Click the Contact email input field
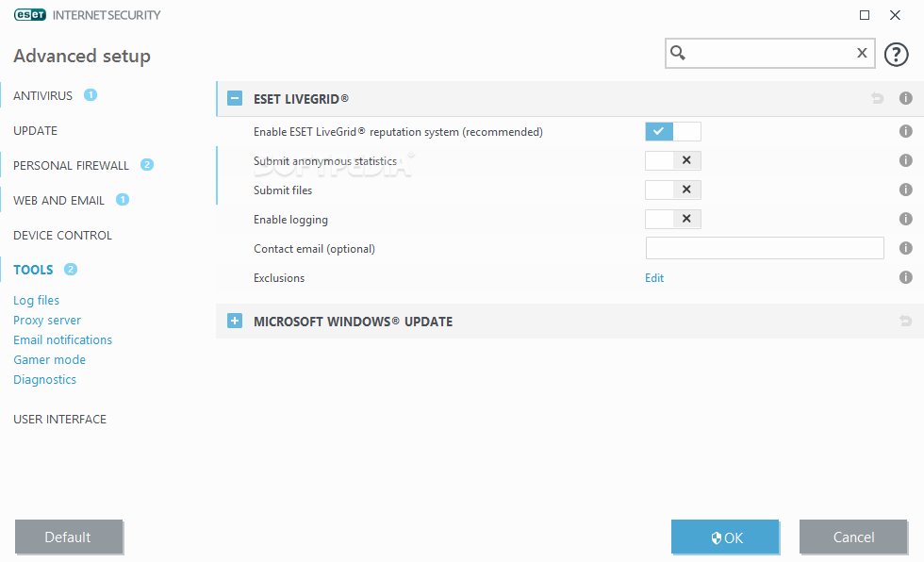This screenshot has height=562, width=924. [x=765, y=248]
